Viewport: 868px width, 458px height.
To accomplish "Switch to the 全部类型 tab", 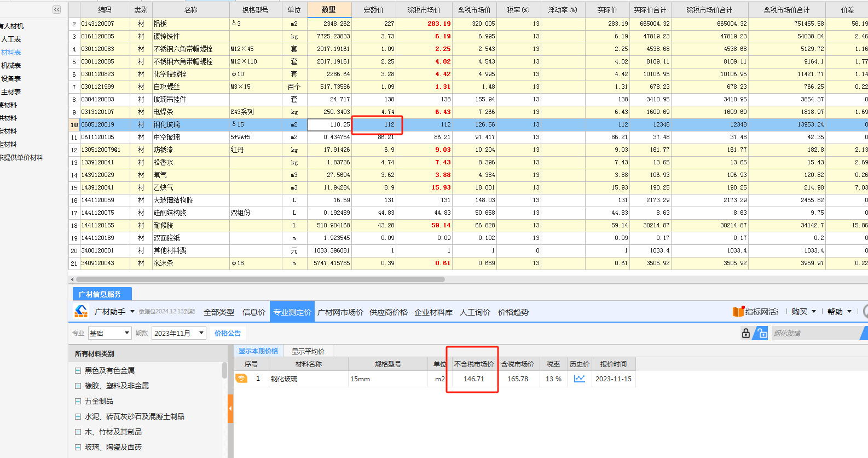I will point(219,312).
